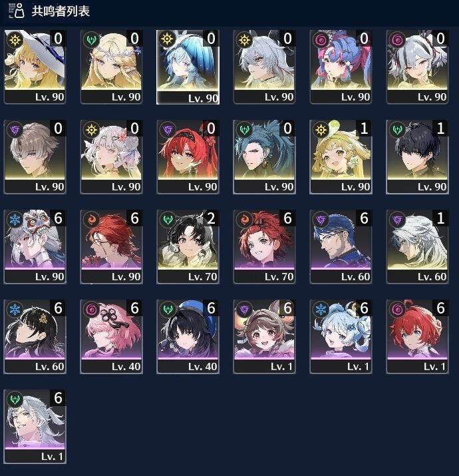This screenshot has height=476, width=459.
Task: Choose the pink-haired Lv. 40 character
Action: click(x=111, y=336)
